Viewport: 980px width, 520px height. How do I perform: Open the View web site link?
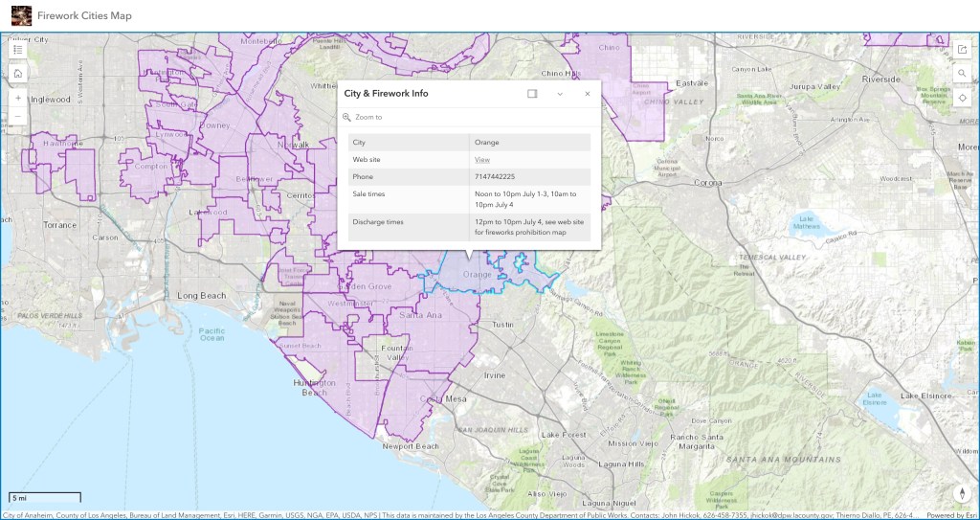coord(482,160)
